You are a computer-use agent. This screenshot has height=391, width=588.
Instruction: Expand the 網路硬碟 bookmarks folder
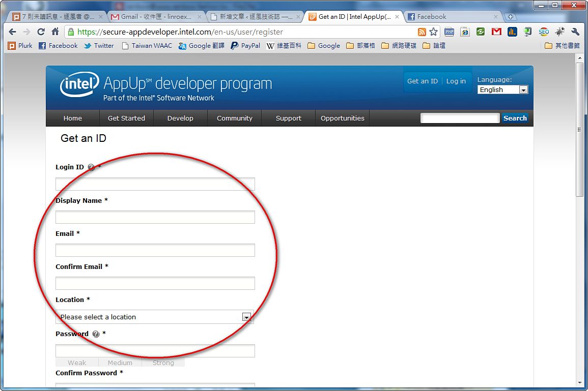pos(399,46)
